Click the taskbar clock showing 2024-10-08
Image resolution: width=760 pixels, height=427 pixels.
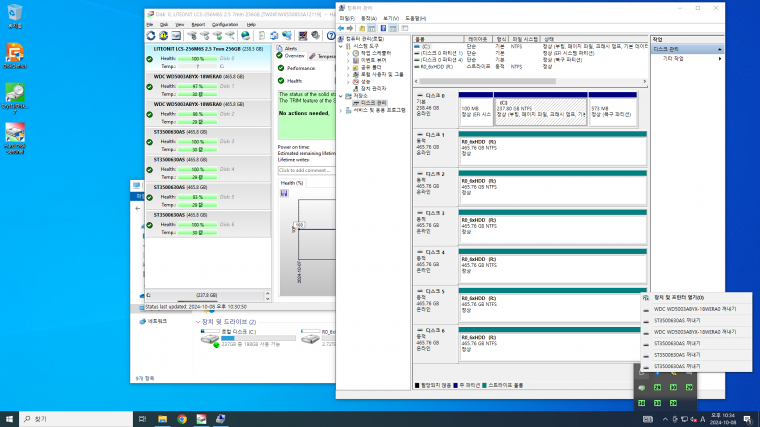click(x=722, y=419)
